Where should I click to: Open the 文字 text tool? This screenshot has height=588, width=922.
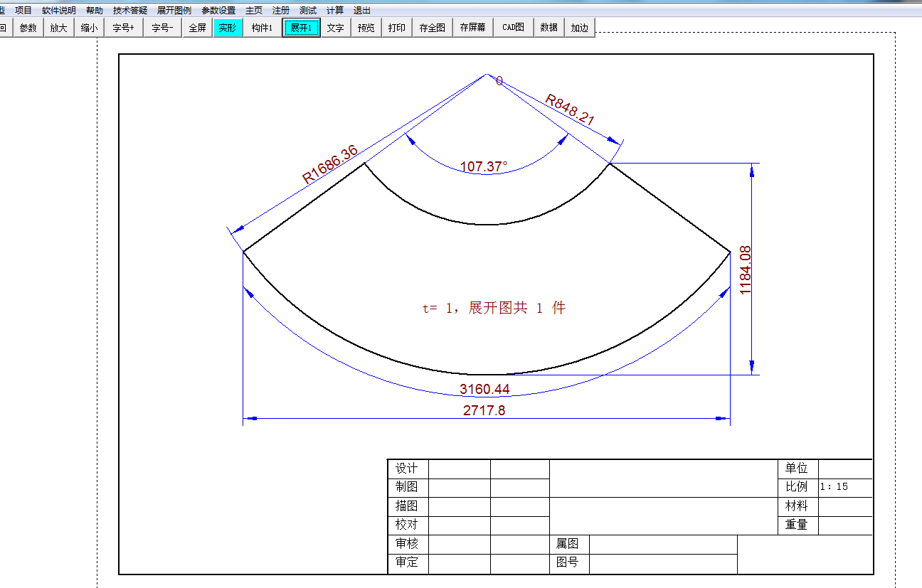click(335, 27)
